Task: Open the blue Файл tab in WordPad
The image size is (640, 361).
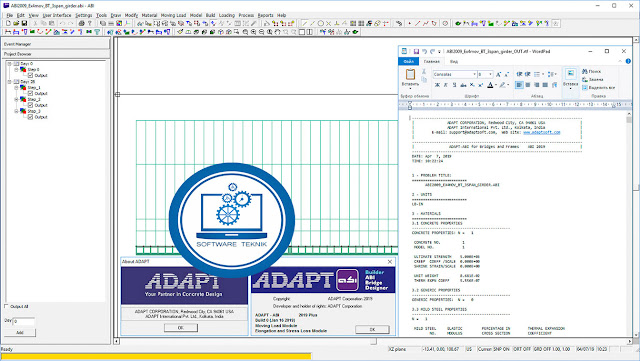Action: click(x=409, y=62)
